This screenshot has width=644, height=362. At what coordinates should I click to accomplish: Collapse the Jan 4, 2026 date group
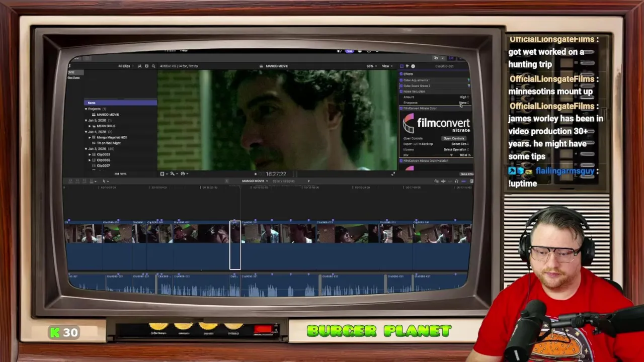point(86,132)
